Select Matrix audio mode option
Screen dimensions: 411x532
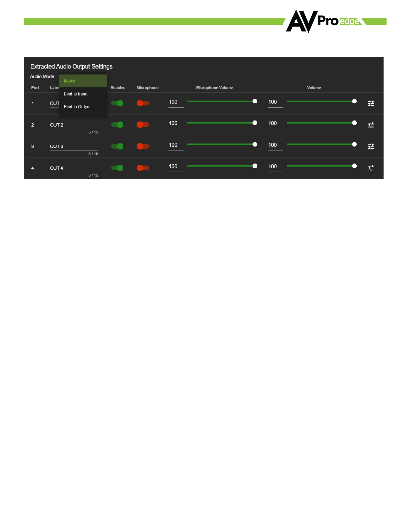[x=83, y=81]
